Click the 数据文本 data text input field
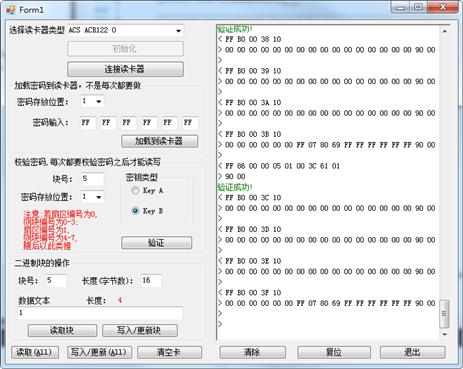The height and width of the screenshot is (369, 463). click(x=100, y=313)
